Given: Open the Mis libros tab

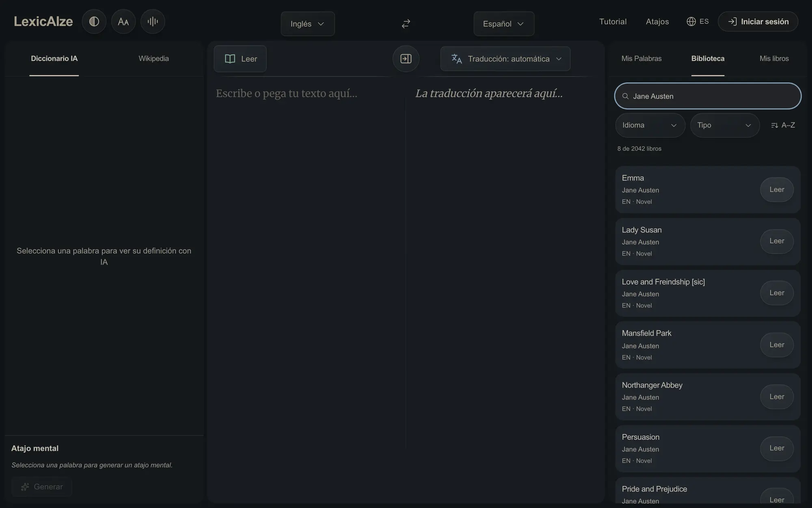Looking at the screenshot, I should pyautogui.click(x=774, y=59).
